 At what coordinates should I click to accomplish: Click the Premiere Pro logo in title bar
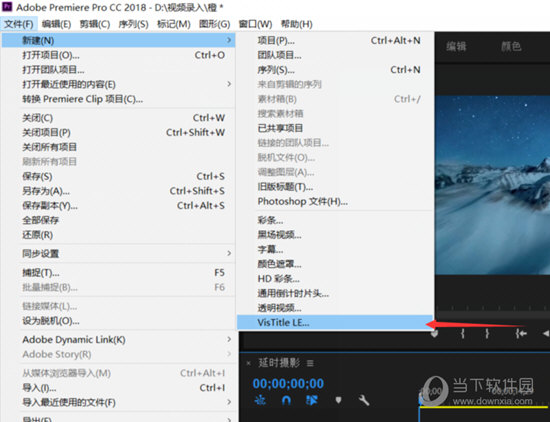point(7,6)
